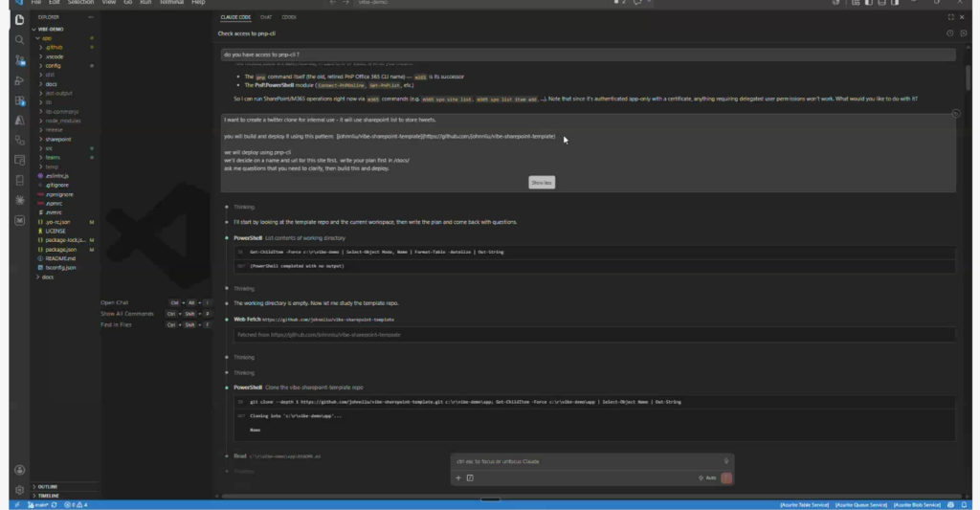Expand the sharepoint folder

pyautogui.click(x=58, y=140)
